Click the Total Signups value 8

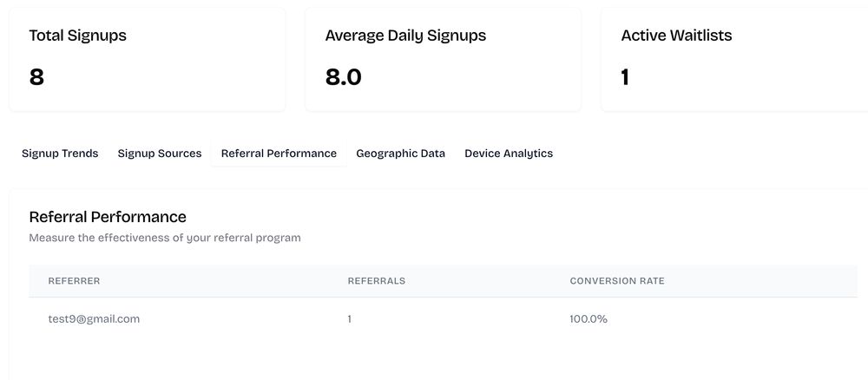(x=36, y=77)
